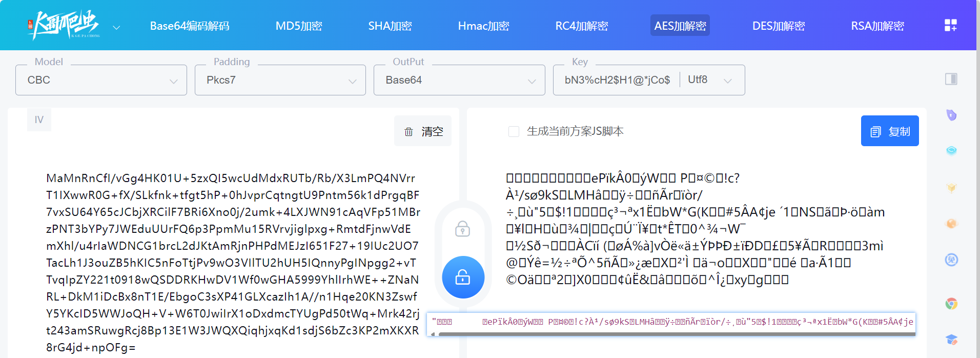Click the blue decrypt open-lock button
Screen dimensions: 980x358
click(x=463, y=277)
